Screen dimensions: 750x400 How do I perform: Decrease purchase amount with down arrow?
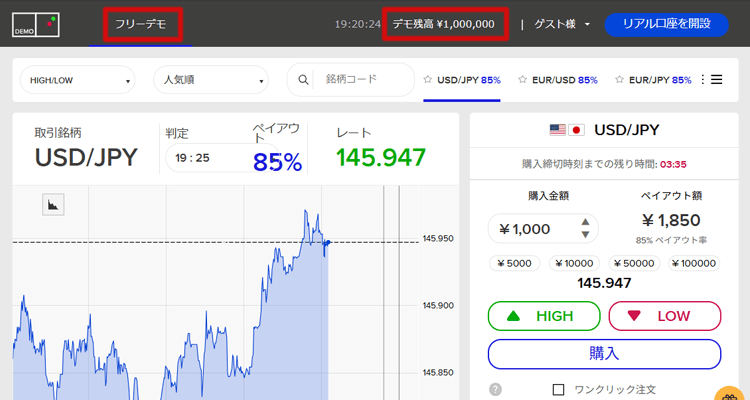585,234
